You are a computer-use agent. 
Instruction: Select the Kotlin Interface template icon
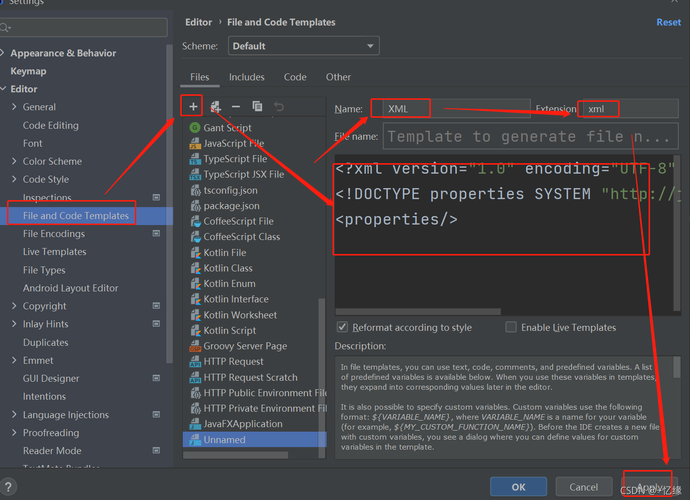pyautogui.click(x=195, y=299)
